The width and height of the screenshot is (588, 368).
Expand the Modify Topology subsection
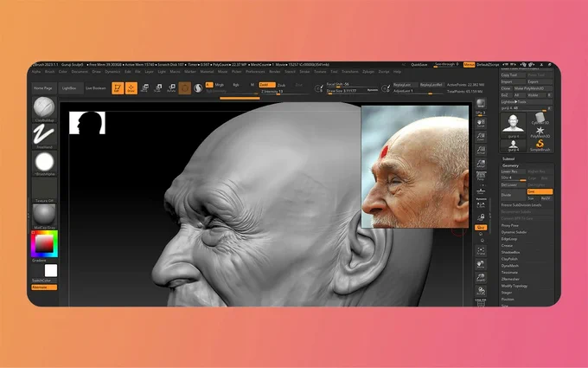pyautogui.click(x=514, y=286)
